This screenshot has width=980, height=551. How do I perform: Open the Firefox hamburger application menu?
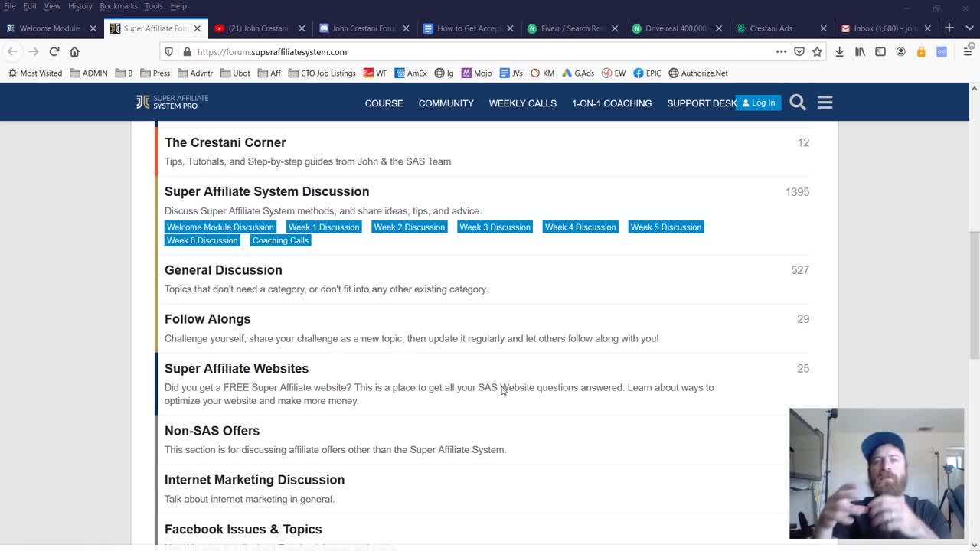pos(968,51)
